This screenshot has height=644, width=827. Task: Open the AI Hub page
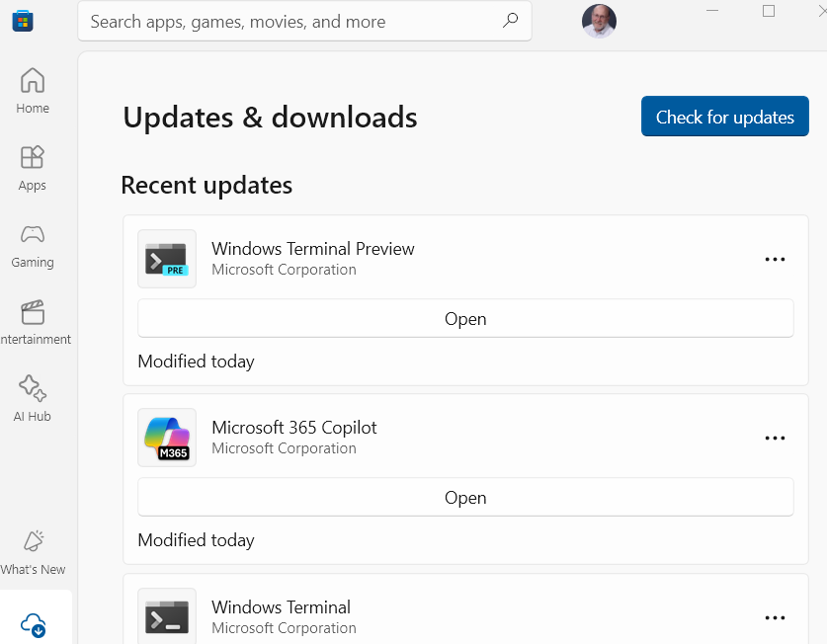pyautogui.click(x=33, y=399)
